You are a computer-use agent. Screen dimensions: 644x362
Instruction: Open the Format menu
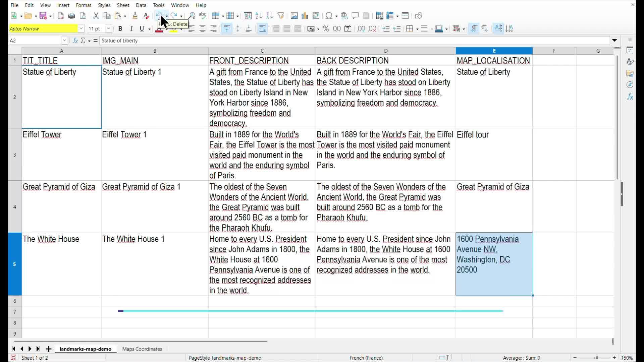tap(84, 5)
